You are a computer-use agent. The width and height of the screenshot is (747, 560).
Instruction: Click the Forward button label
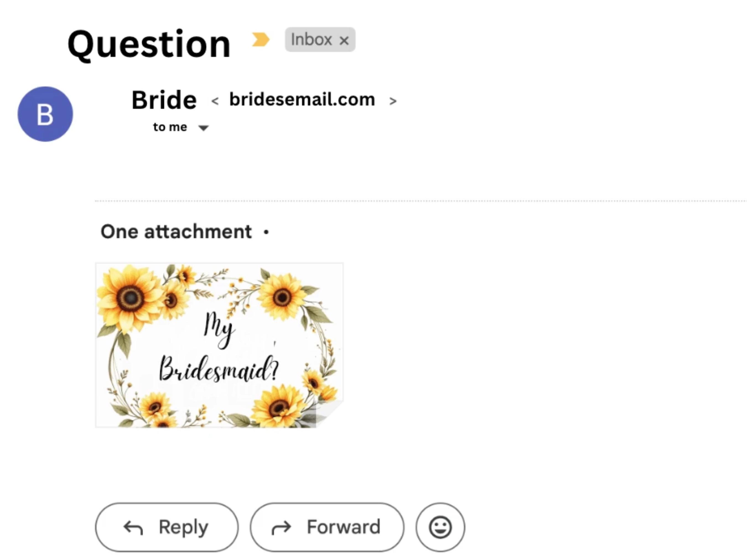pyautogui.click(x=343, y=527)
